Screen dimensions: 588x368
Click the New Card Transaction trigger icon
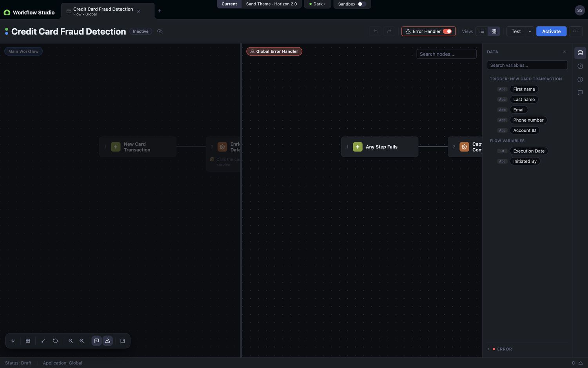(116, 147)
